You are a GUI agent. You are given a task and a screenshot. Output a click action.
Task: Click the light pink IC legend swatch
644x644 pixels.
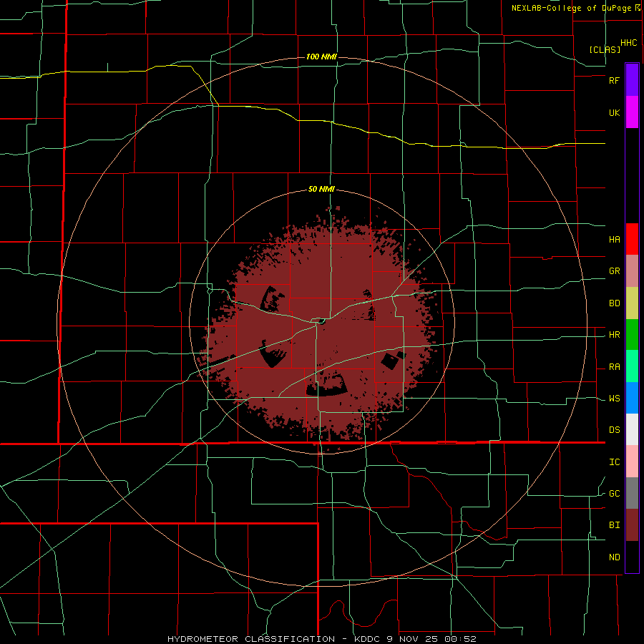[632, 462]
